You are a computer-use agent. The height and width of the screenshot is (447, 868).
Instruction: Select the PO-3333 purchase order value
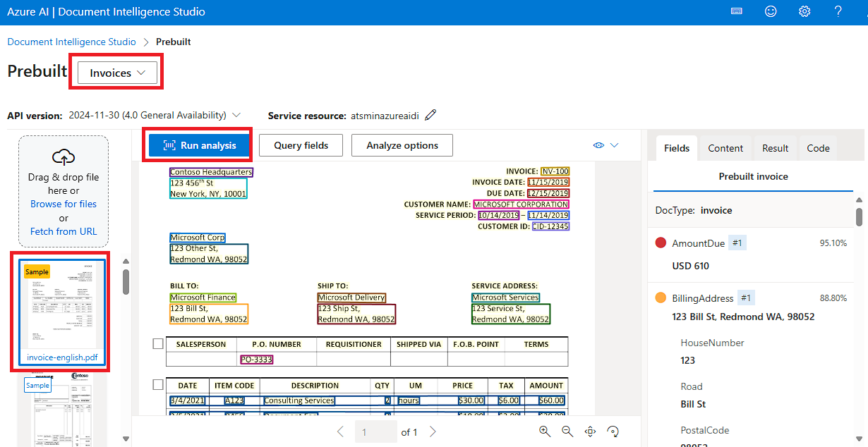[256, 360]
